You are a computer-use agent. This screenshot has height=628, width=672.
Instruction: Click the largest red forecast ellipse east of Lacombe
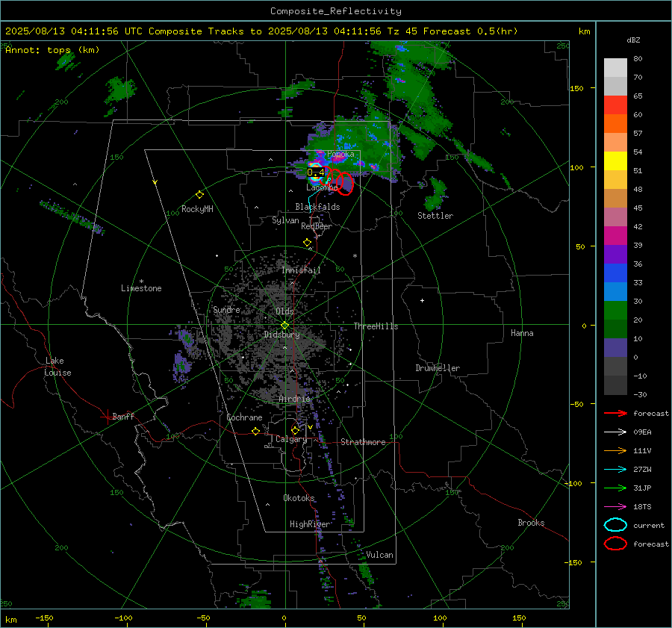pos(344,184)
